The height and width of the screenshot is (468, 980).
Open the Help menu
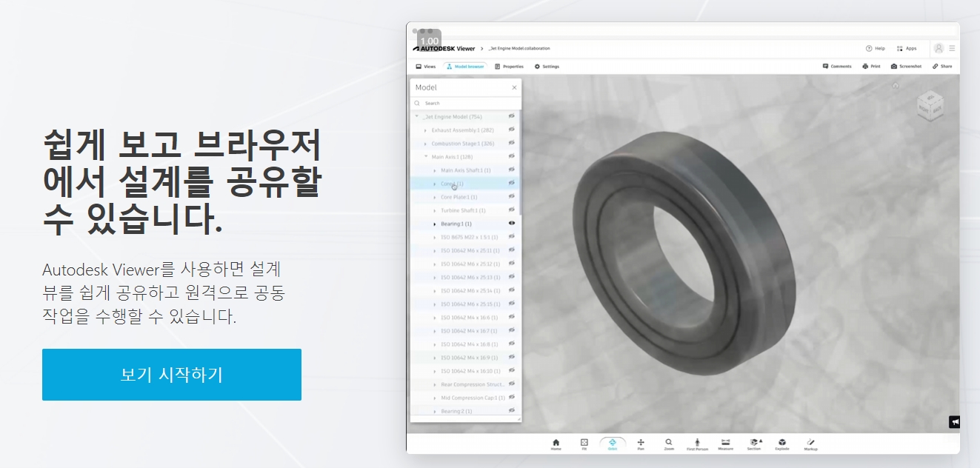(x=876, y=48)
